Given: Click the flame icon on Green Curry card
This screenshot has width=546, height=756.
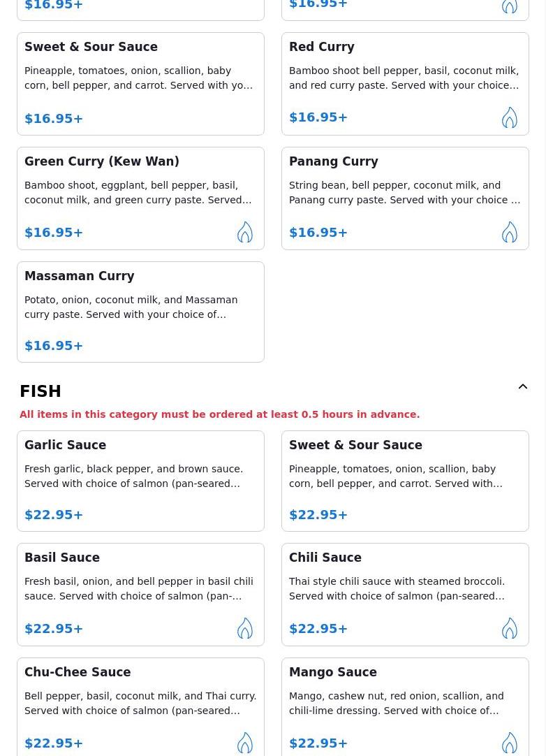Looking at the screenshot, I should click(x=245, y=232).
